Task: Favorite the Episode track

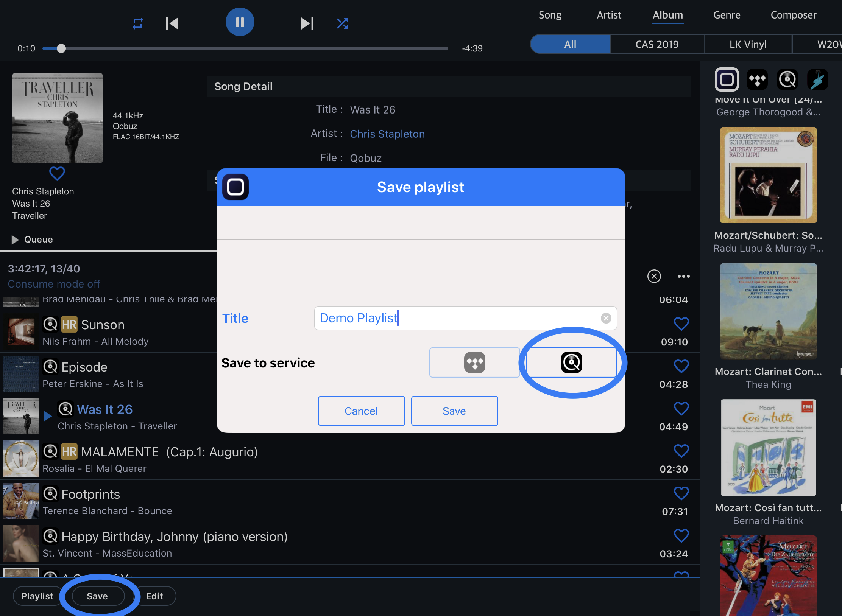Action: click(681, 366)
